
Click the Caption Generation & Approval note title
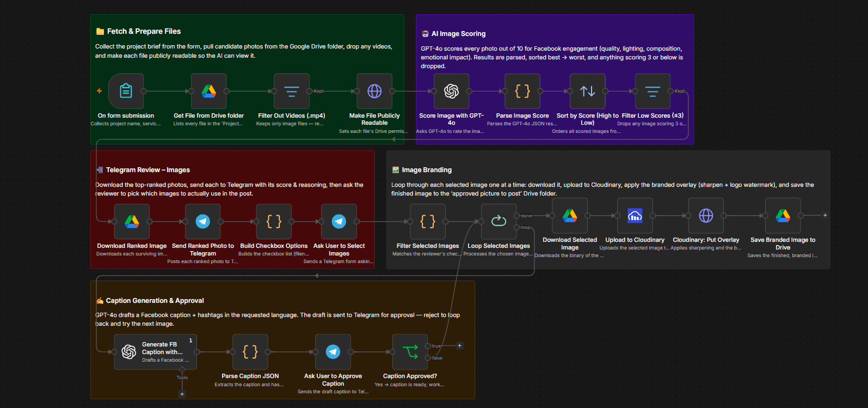tap(155, 301)
